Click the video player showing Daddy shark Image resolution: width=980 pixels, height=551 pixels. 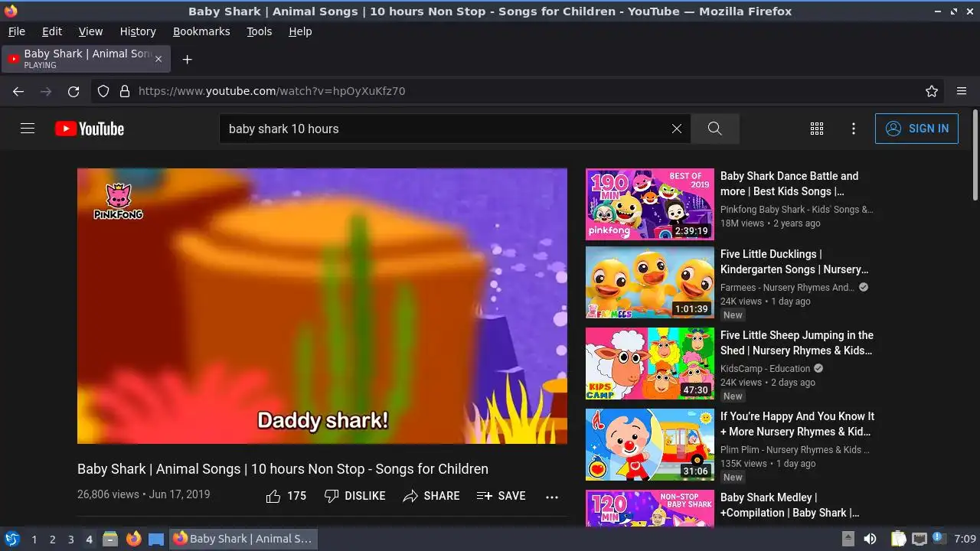(x=322, y=306)
